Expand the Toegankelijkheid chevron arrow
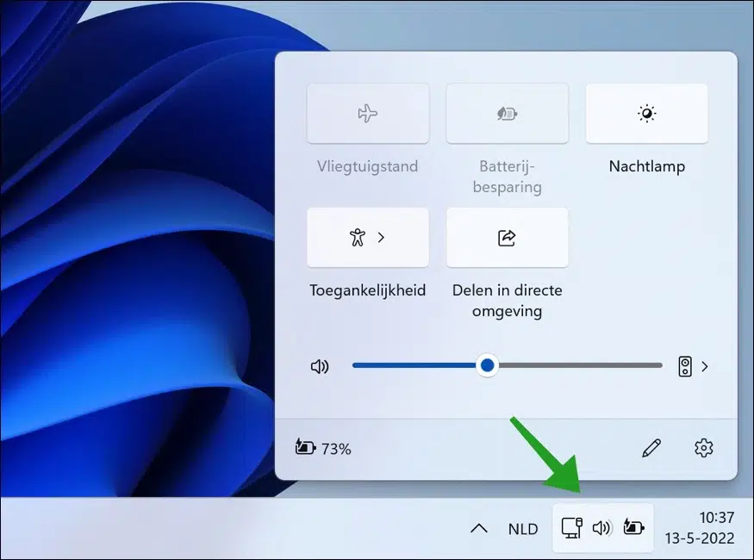 tap(382, 238)
